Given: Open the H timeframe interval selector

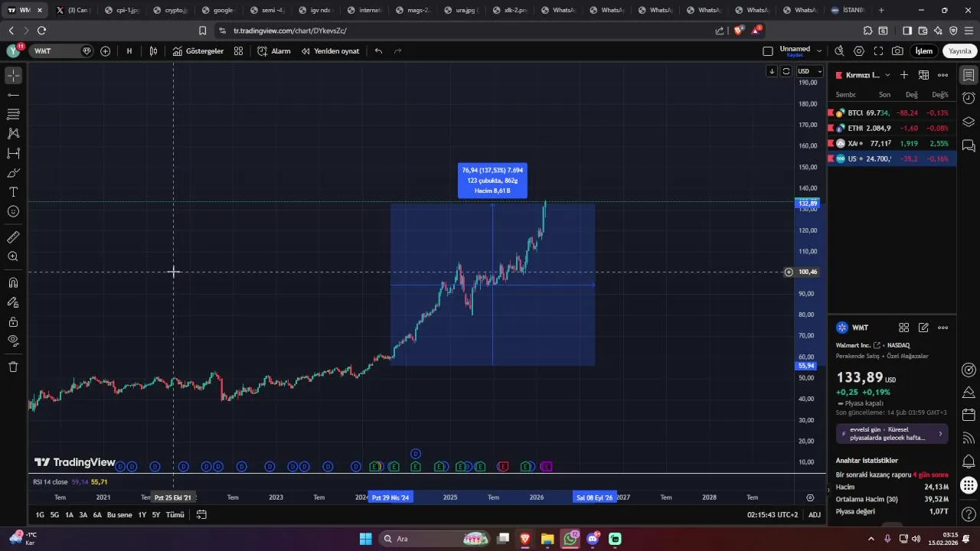Looking at the screenshot, I should pos(129,51).
